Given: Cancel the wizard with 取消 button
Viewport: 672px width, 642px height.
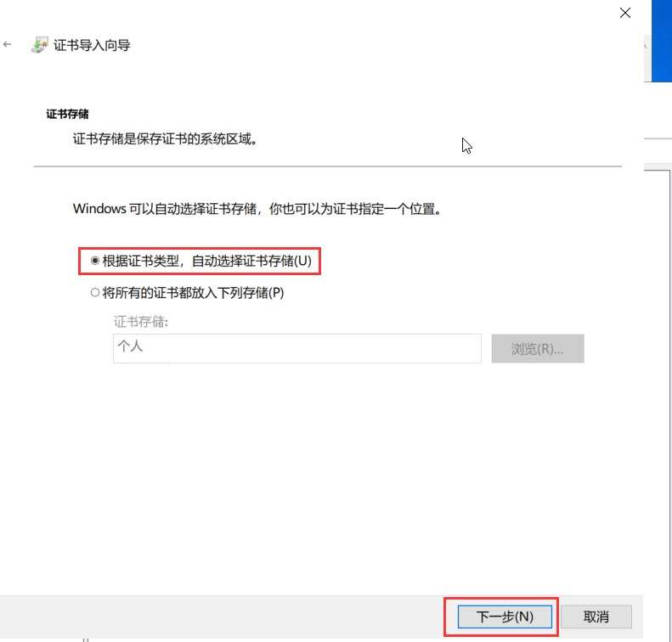Looking at the screenshot, I should [x=596, y=617].
